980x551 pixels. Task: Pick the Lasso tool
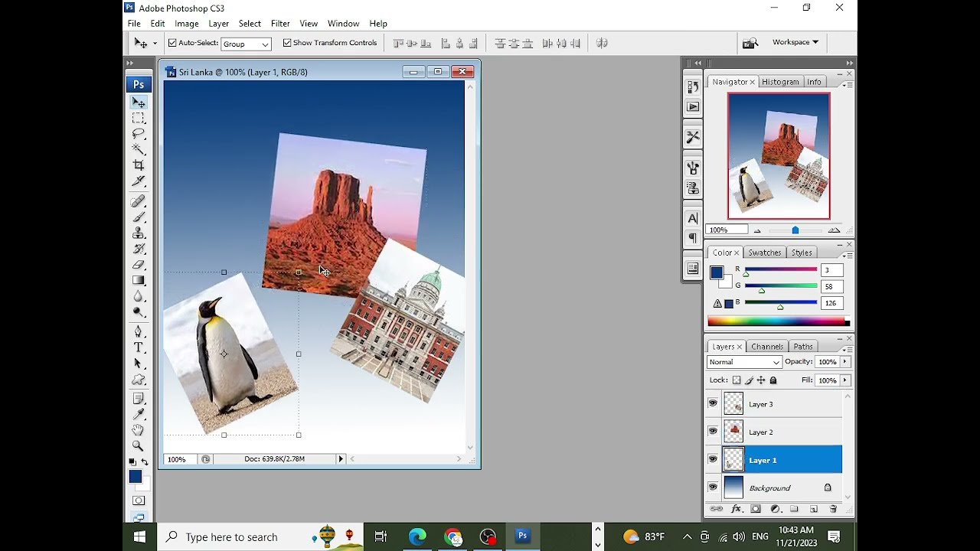coord(139,134)
